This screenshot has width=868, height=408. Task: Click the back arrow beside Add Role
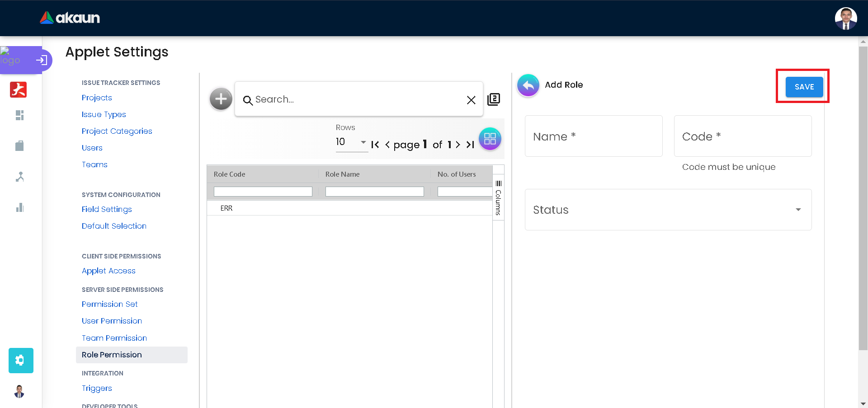528,85
